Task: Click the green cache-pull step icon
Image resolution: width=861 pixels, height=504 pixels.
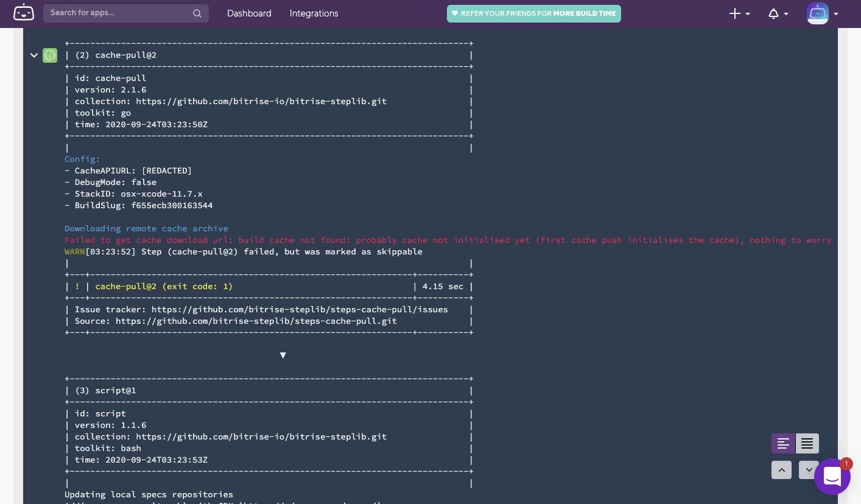Action: [50, 55]
